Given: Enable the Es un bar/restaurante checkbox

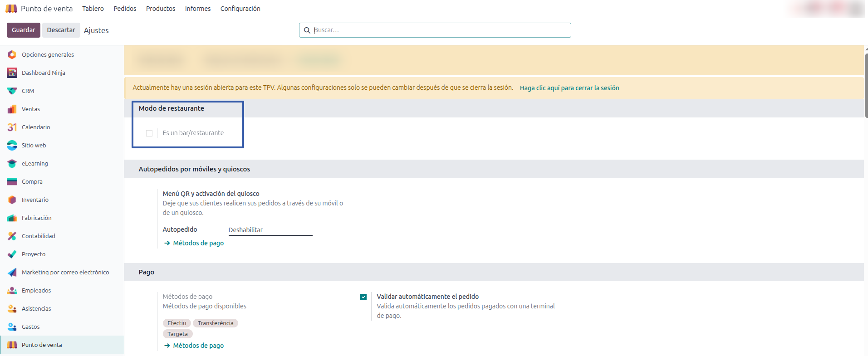Looking at the screenshot, I should [x=149, y=133].
